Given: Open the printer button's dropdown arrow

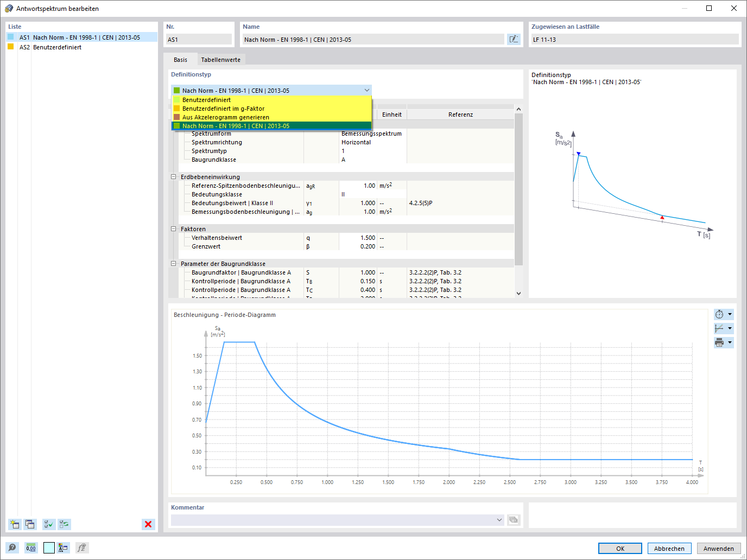Looking at the screenshot, I should (730, 342).
